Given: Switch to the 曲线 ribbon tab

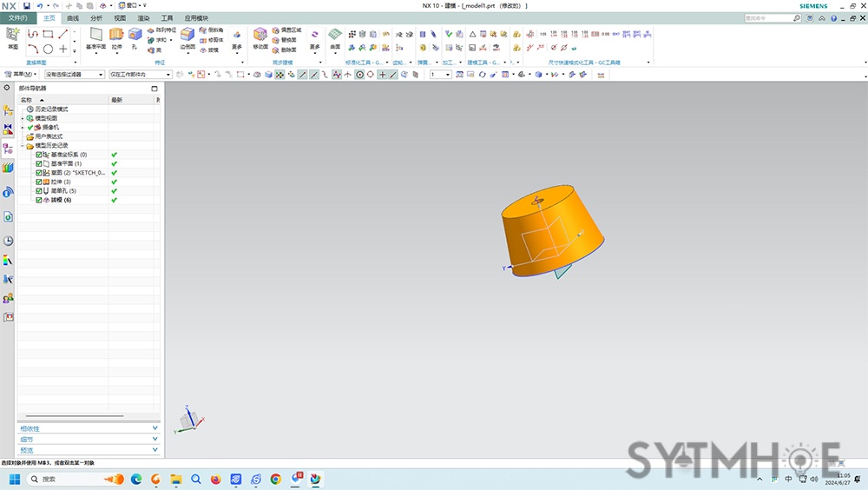Looking at the screenshot, I should (73, 17).
